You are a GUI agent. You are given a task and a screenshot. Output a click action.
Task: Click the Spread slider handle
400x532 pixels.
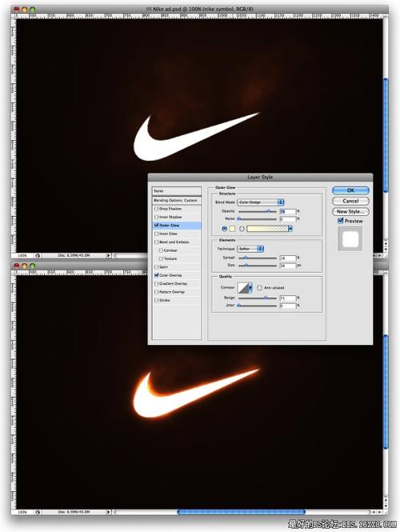[x=246, y=258]
